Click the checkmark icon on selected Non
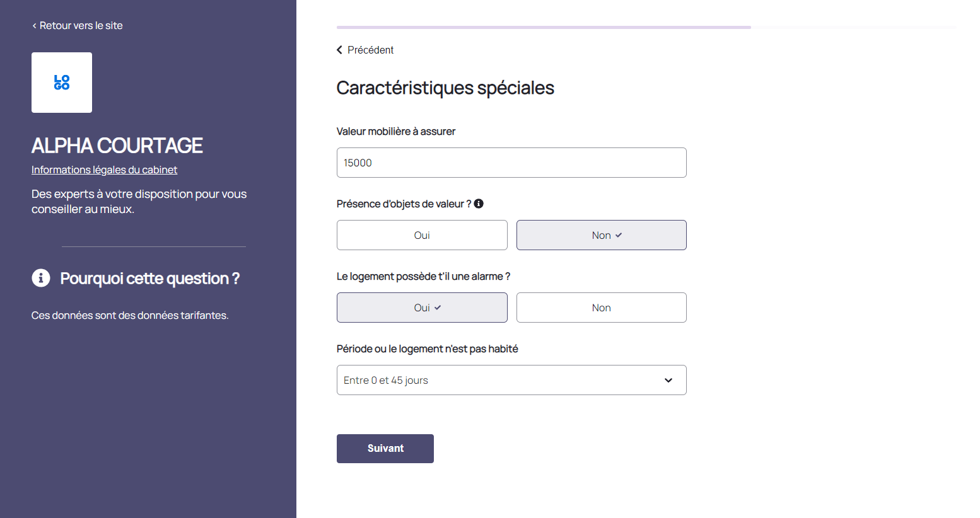 pyautogui.click(x=619, y=235)
